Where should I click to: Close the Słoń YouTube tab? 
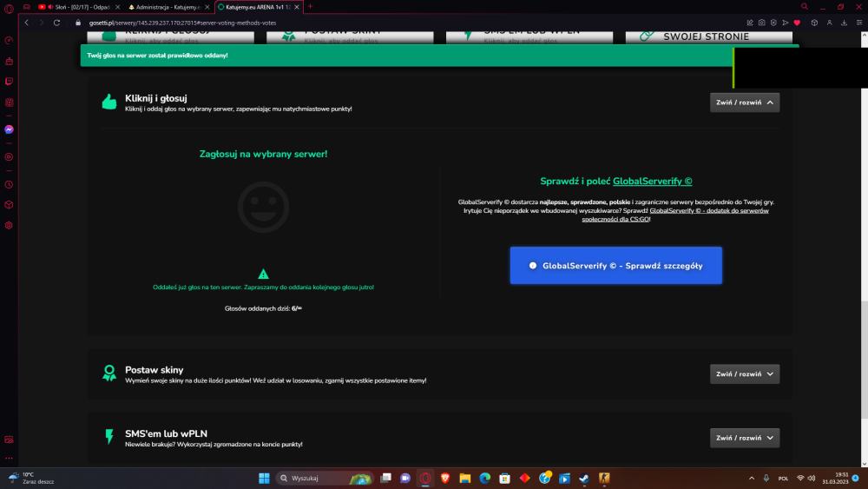[117, 7]
